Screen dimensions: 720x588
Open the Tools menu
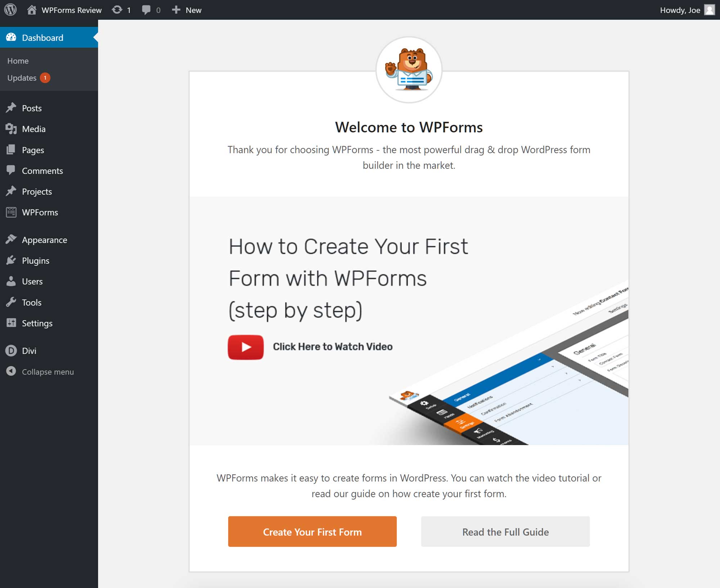pos(49,302)
